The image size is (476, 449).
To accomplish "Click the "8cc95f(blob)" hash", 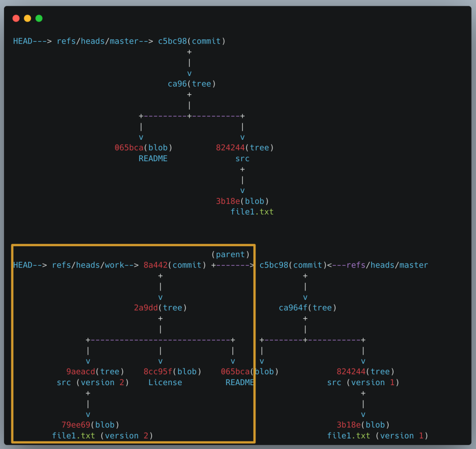I will tap(172, 371).
